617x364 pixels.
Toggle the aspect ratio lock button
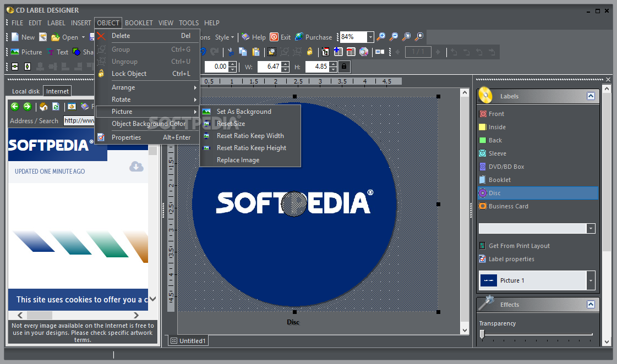coord(344,67)
